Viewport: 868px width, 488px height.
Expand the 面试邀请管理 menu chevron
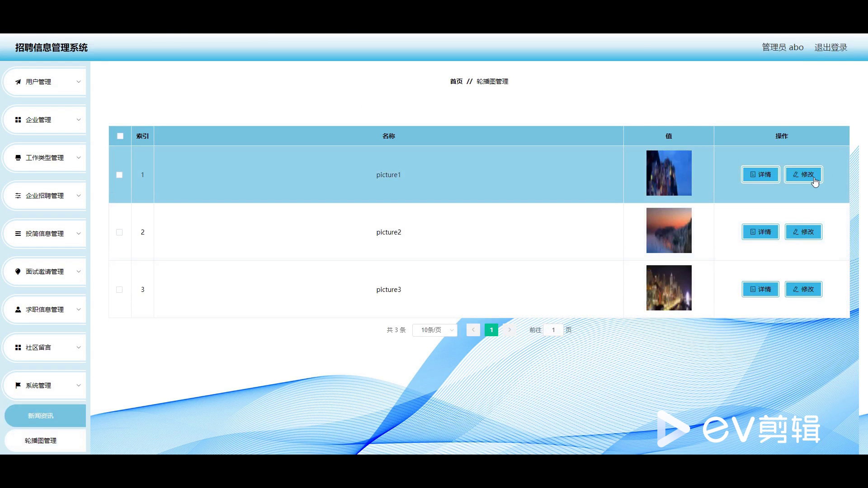[79, 272]
